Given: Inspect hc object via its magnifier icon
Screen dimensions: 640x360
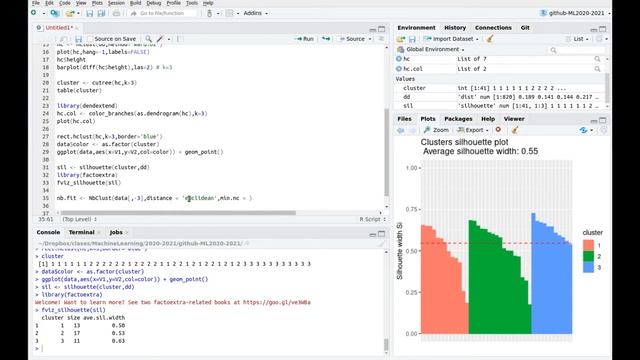Looking at the screenshot, I should tap(597, 59).
